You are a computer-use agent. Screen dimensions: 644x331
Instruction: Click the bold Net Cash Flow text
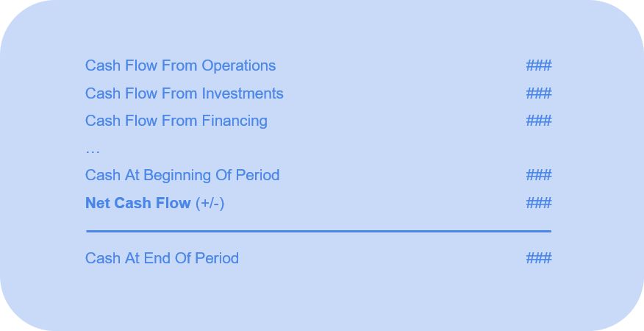coord(137,203)
